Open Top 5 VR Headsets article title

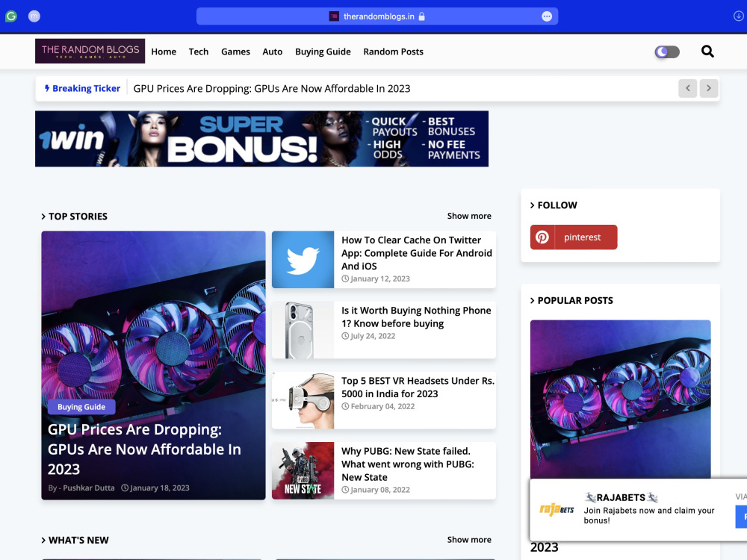click(x=418, y=387)
